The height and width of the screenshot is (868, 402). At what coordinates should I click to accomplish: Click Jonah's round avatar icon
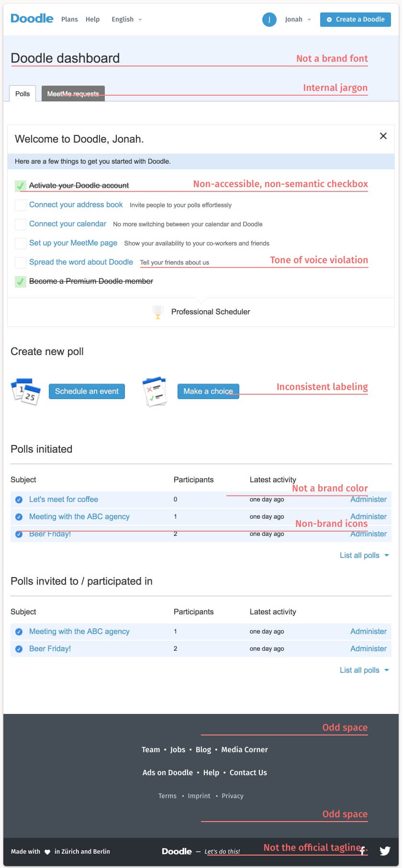coord(269,20)
